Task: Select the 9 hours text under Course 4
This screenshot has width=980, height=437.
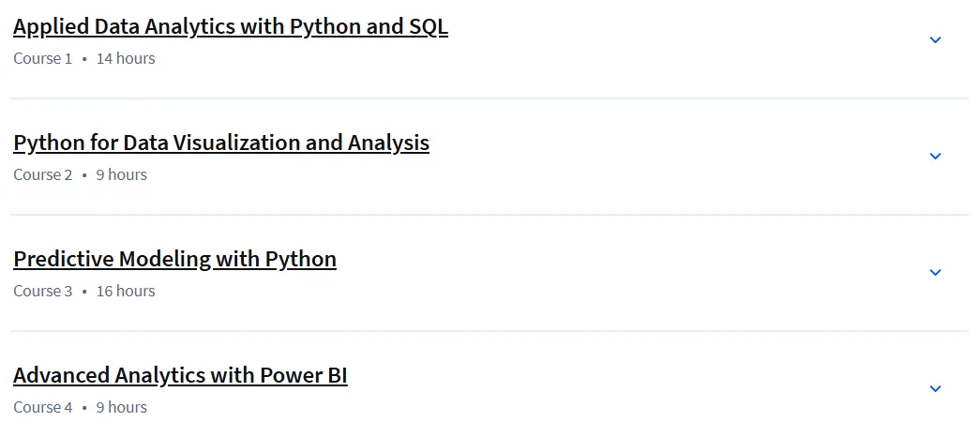Action: click(x=121, y=408)
